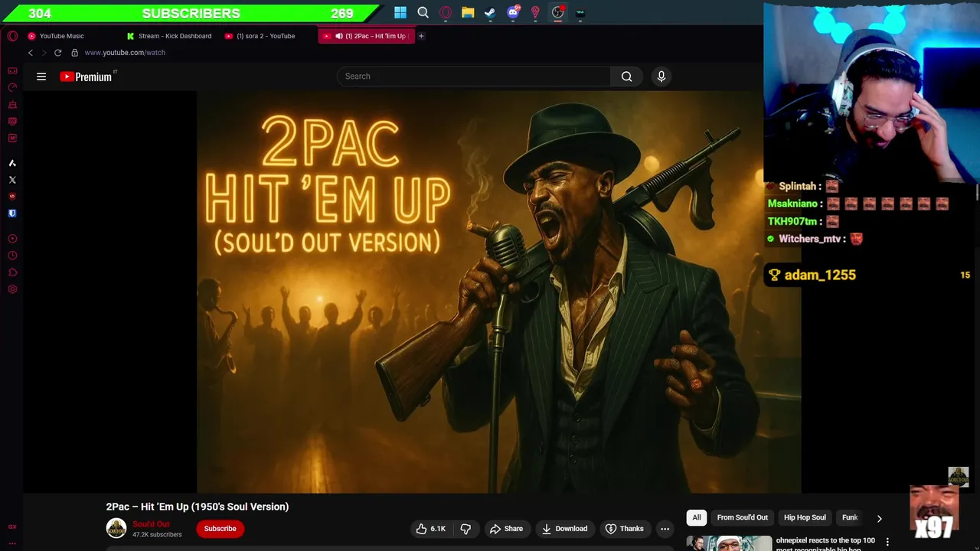Open GX Control speedometer icon in sidebar

12,87
